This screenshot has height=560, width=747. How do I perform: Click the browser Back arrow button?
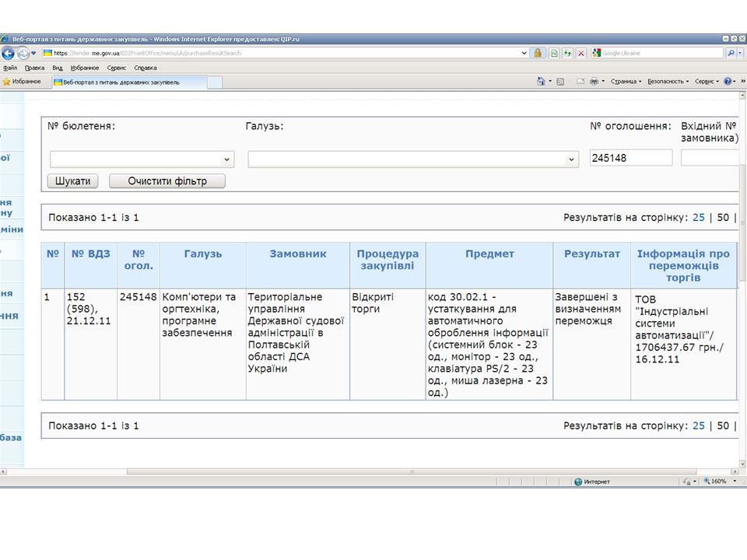[9, 53]
